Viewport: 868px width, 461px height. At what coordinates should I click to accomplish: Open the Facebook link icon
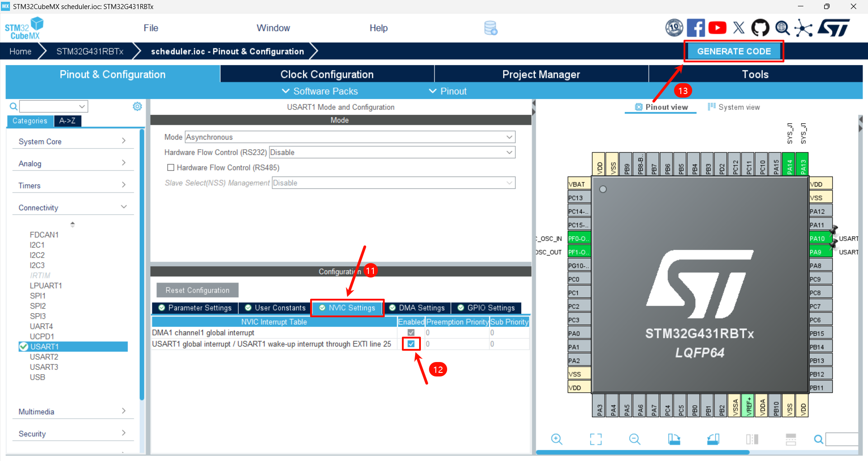tap(696, 28)
